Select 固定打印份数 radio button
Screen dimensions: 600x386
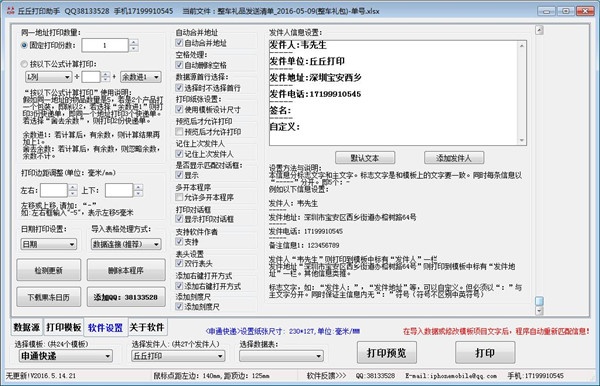point(24,45)
